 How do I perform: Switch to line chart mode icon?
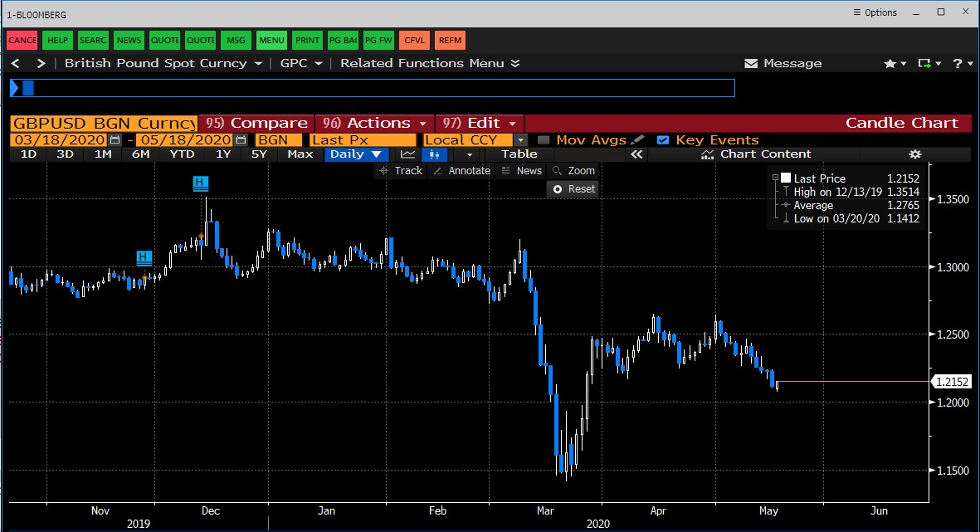click(x=409, y=154)
